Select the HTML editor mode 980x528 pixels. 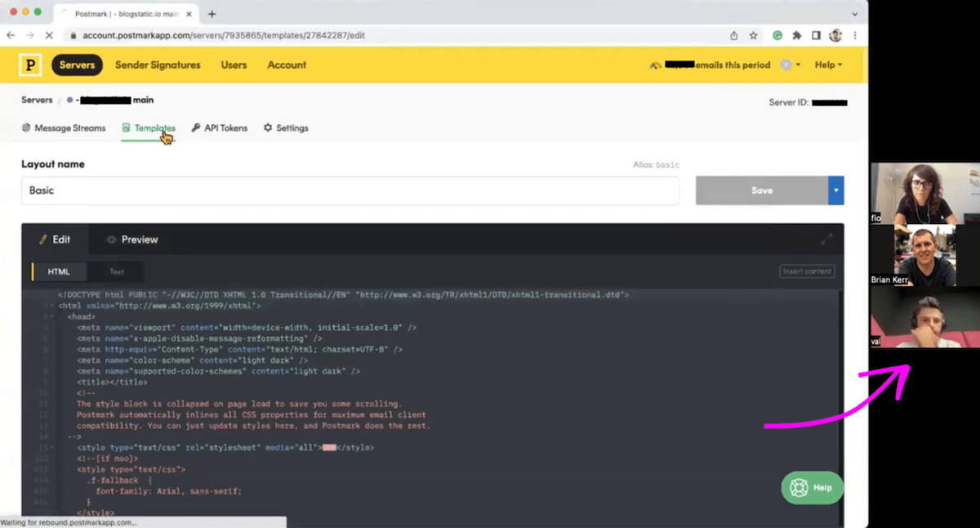pos(59,271)
